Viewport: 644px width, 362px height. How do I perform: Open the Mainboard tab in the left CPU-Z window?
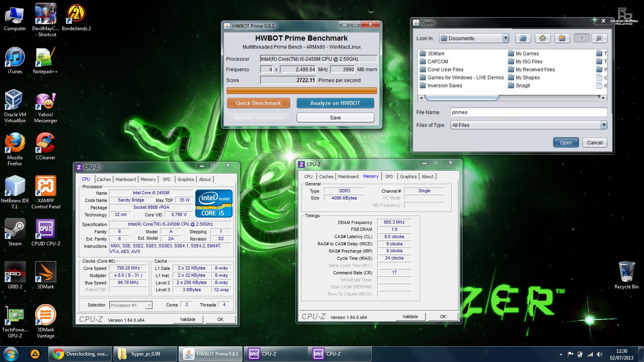(x=126, y=179)
